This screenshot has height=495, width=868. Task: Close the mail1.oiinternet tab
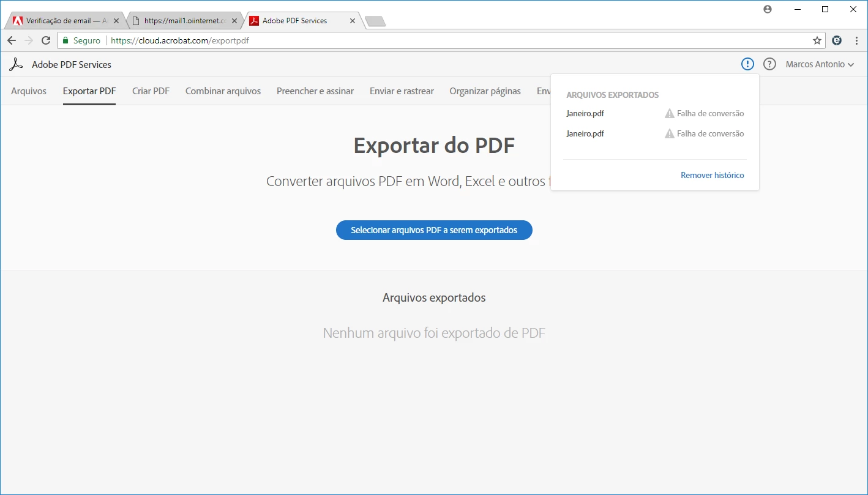point(234,21)
